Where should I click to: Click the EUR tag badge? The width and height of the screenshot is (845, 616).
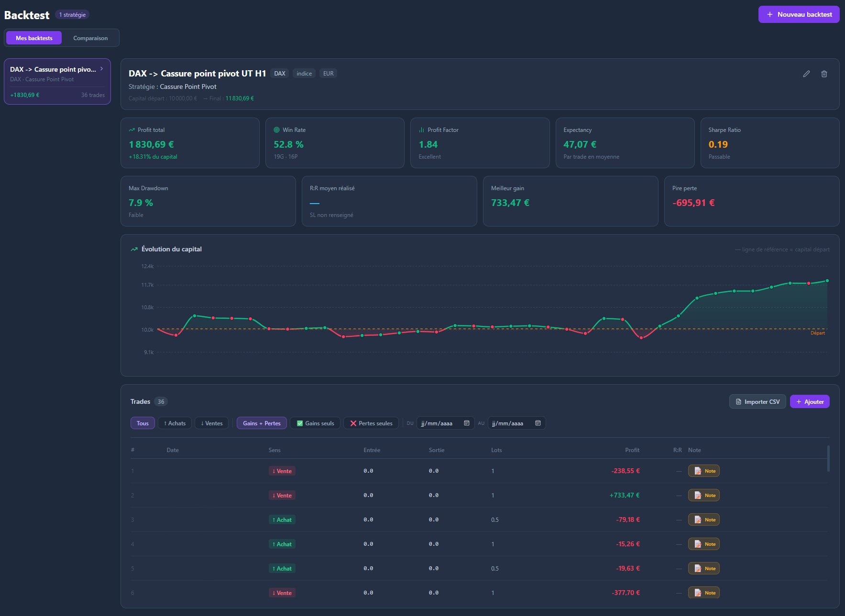(329, 73)
